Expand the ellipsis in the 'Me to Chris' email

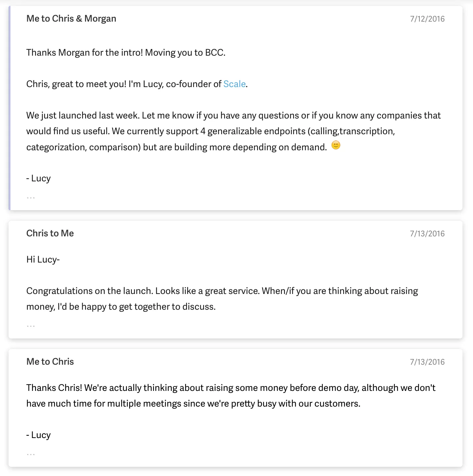pos(31,454)
